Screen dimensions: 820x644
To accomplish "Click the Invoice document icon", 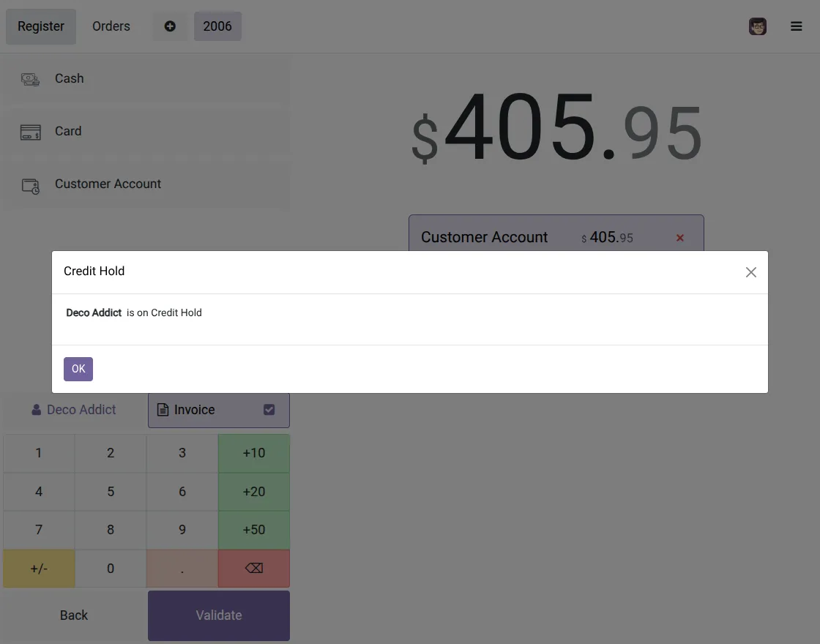I will [x=163, y=410].
